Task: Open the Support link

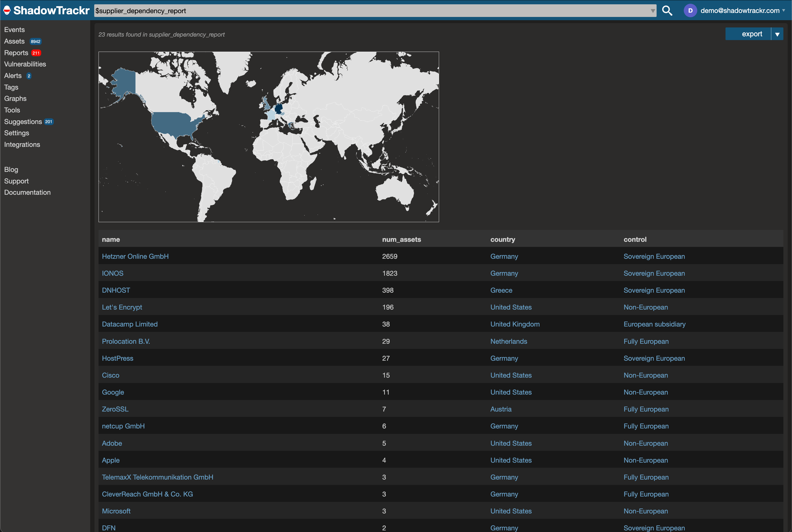Action: pyautogui.click(x=16, y=181)
